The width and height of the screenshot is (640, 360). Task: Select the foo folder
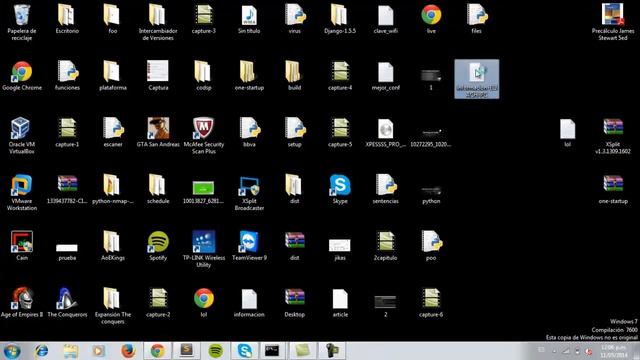[x=112, y=15]
